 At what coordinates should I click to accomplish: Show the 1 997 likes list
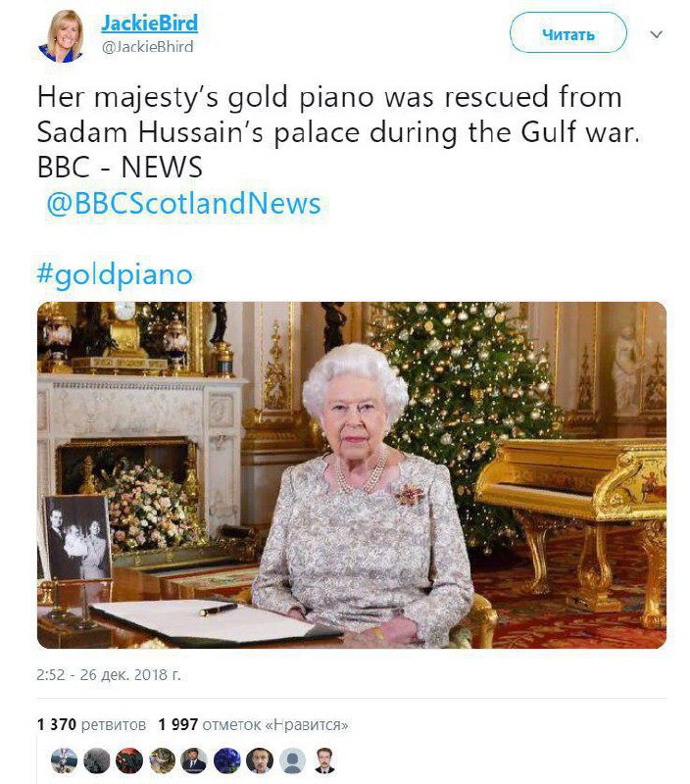(253, 724)
